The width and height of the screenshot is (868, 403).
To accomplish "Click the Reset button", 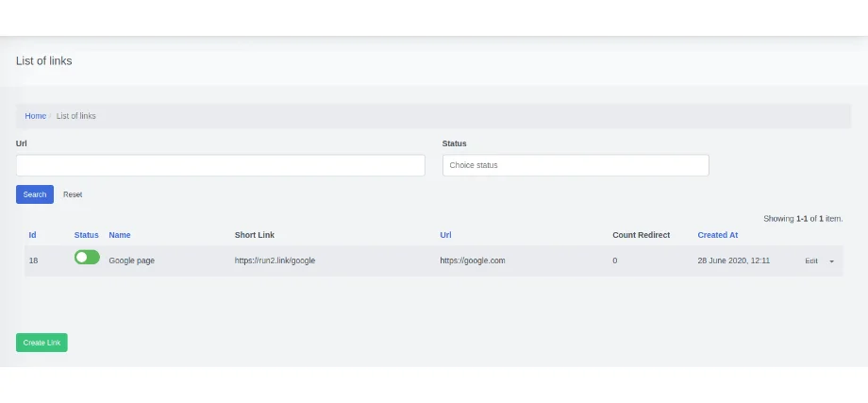I will coord(73,194).
